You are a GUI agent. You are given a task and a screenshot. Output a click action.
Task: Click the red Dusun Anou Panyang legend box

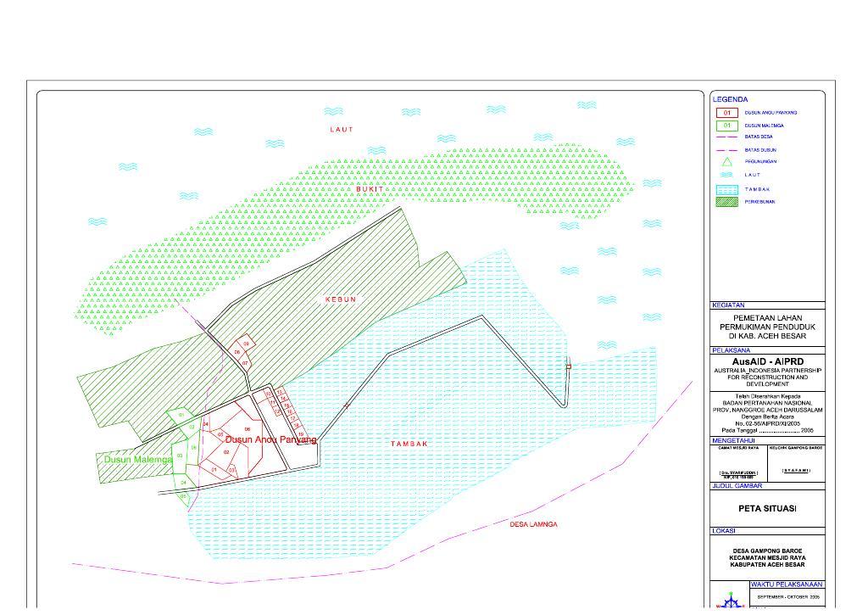pos(726,112)
